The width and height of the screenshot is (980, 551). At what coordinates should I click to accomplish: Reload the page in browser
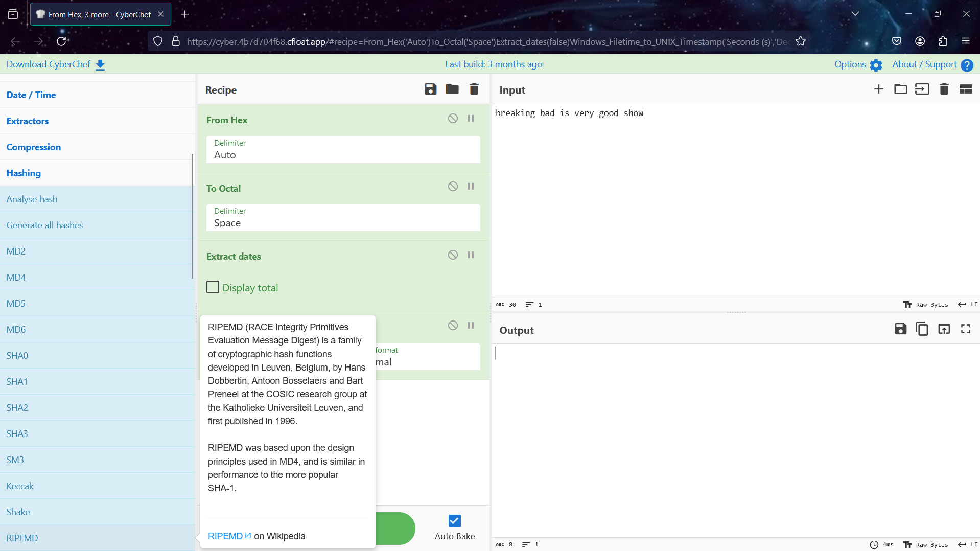click(61, 41)
